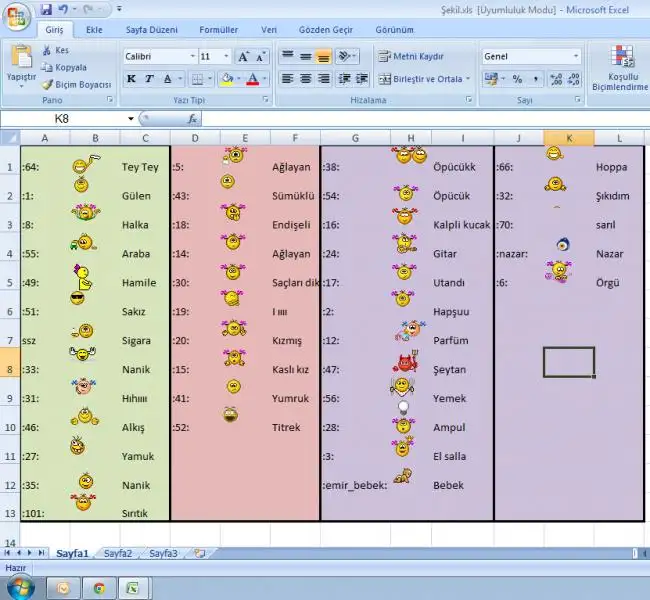The width and height of the screenshot is (650, 600).
Task: Toggle bold formatting (K button)
Action: tap(132, 79)
